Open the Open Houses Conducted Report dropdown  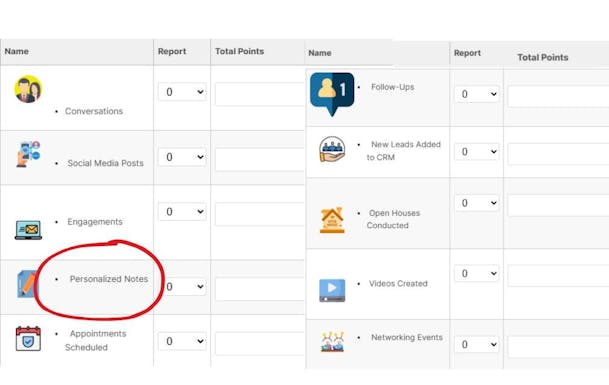coord(477,203)
